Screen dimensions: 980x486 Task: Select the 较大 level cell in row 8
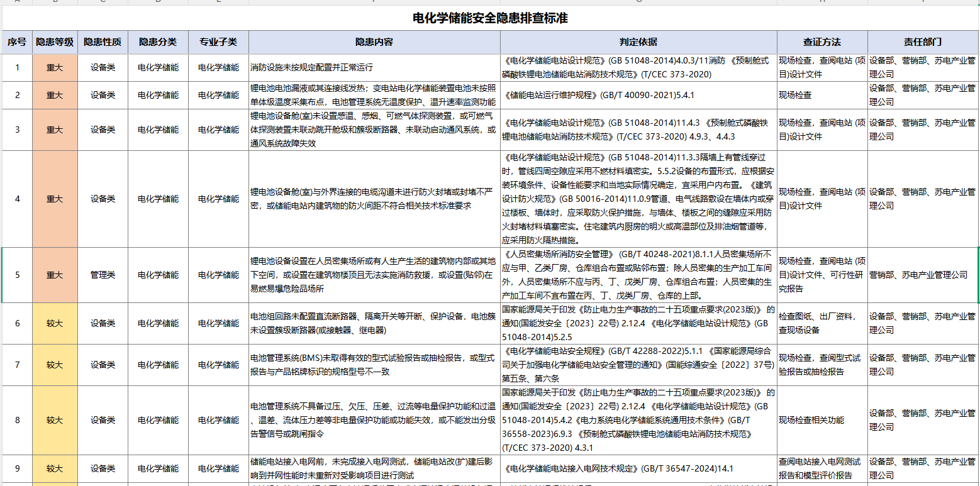click(x=55, y=420)
